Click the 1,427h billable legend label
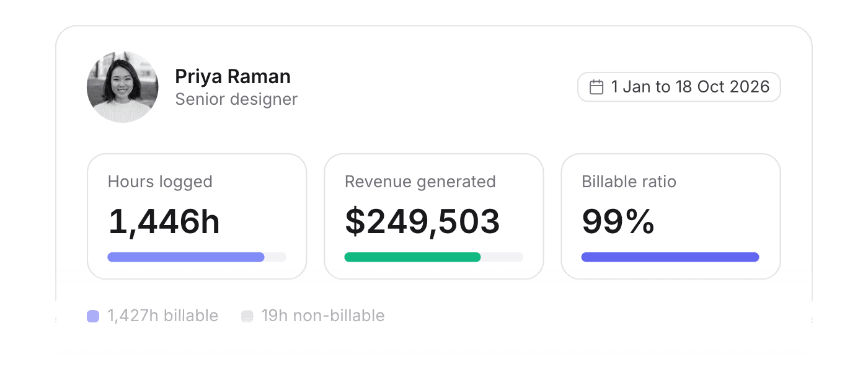868x372 pixels. 163,316
